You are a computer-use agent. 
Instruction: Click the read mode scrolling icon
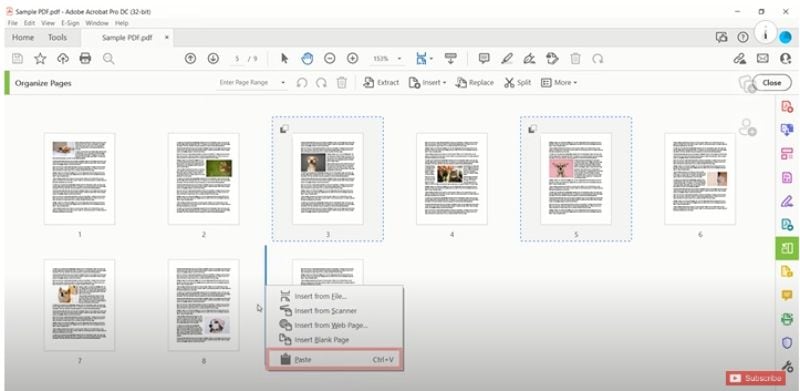point(451,58)
